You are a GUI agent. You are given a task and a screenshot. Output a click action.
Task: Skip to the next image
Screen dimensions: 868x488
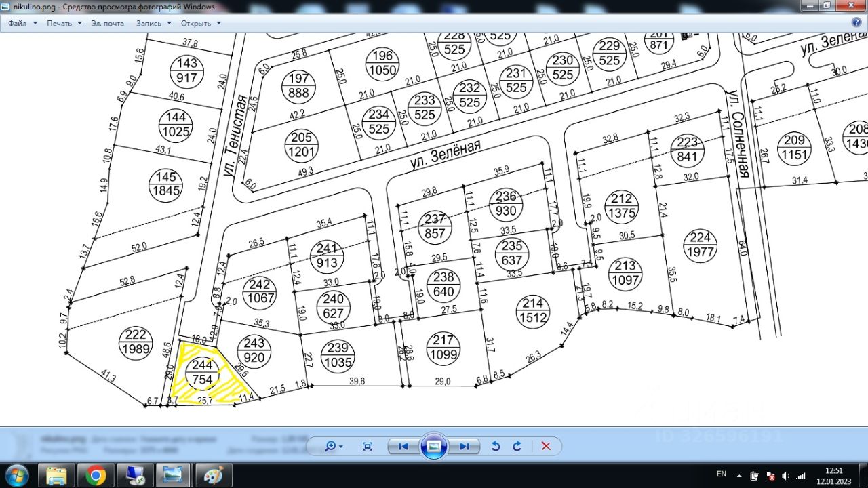[465, 446]
